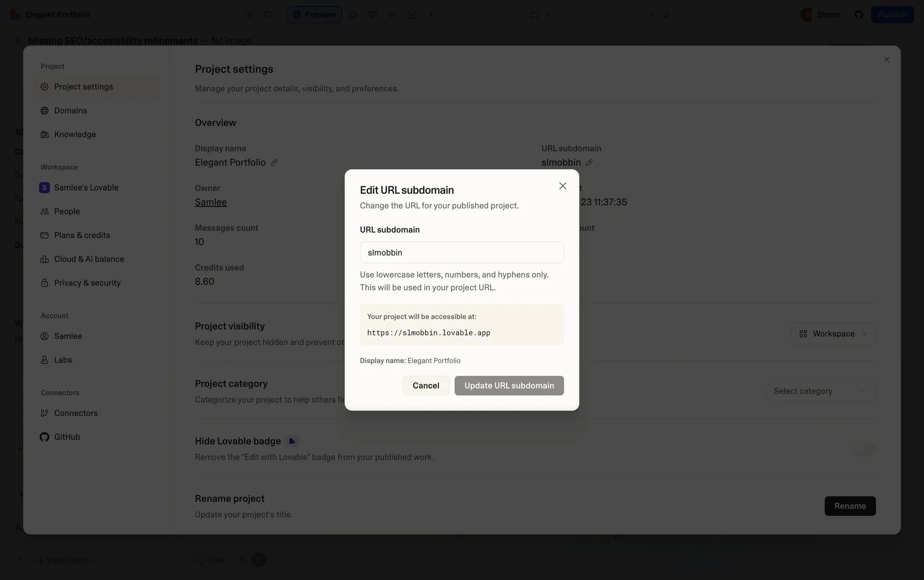Toggle the Hide Lovable badge switch
Image resolution: width=924 pixels, height=580 pixels.
tap(864, 449)
